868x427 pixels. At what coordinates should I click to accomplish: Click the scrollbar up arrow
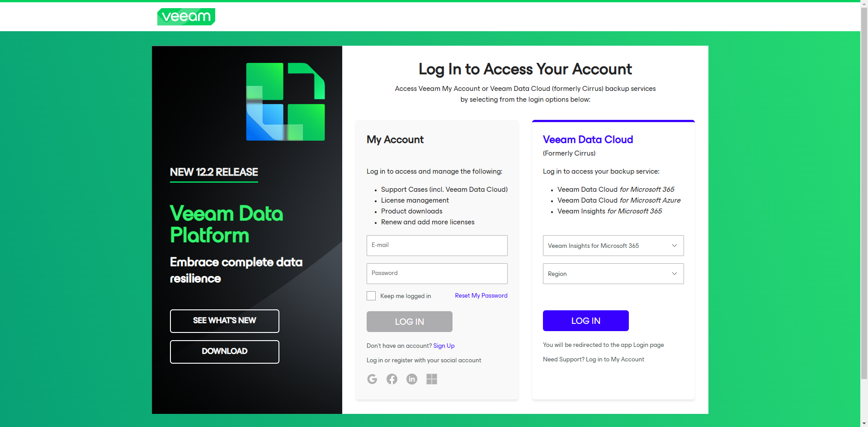point(864,3)
